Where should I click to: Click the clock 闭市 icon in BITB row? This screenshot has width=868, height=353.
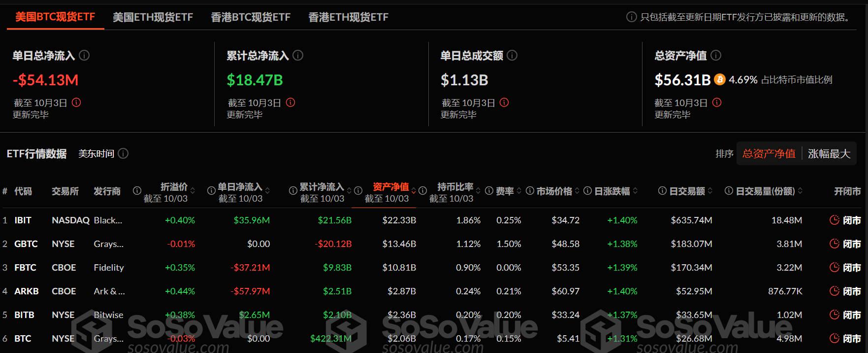click(834, 315)
